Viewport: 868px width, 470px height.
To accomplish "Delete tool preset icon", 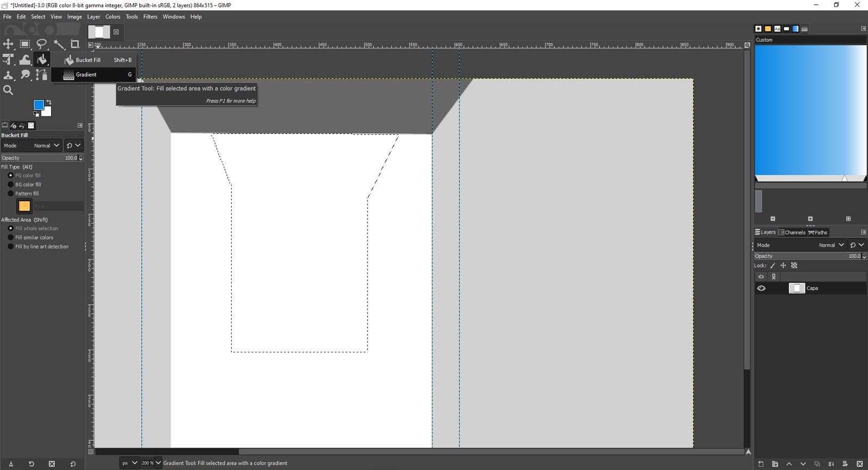I will click(x=52, y=464).
